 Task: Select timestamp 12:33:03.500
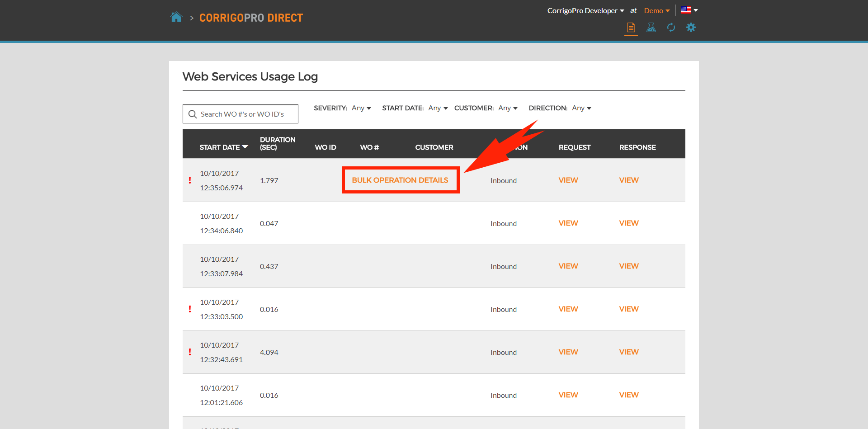click(x=222, y=316)
